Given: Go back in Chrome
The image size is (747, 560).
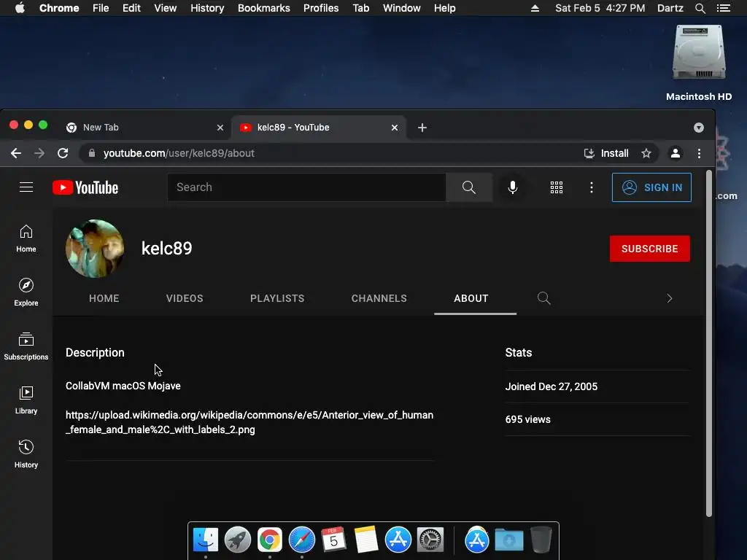Looking at the screenshot, I should click(x=16, y=153).
